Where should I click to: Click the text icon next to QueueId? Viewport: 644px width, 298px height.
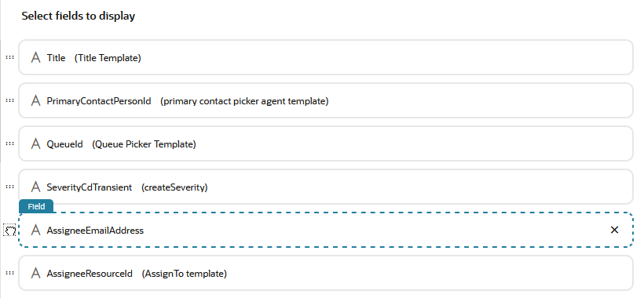click(x=36, y=144)
